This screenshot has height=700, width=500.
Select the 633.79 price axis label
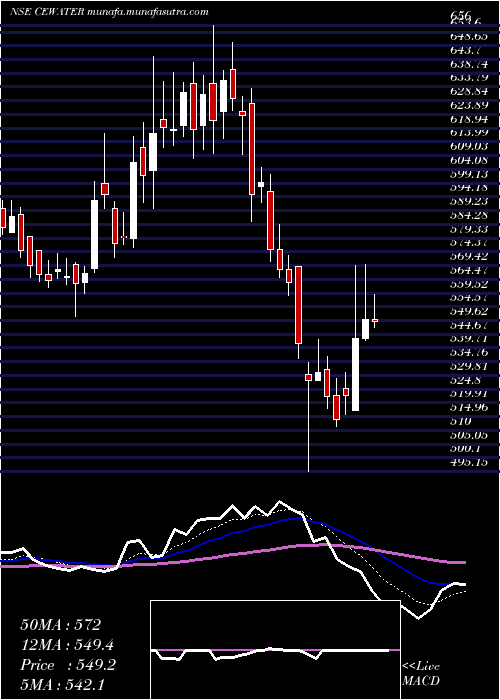(467, 78)
